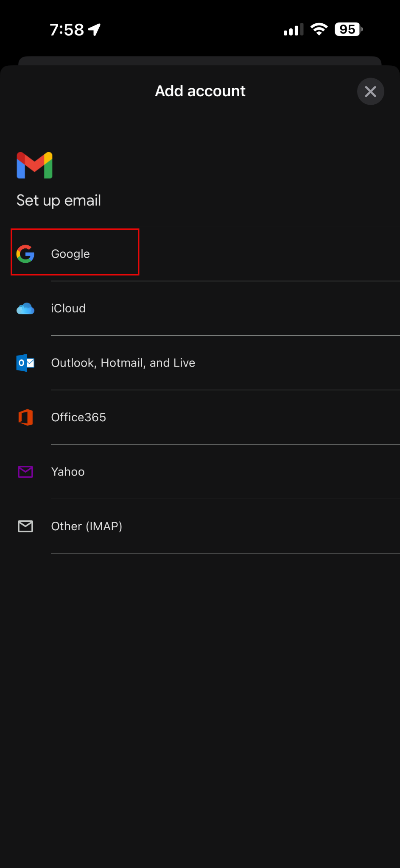Tap the purple Yahoo mail icon
This screenshot has width=400, height=868.
pyautogui.click(x=25, y=472)
